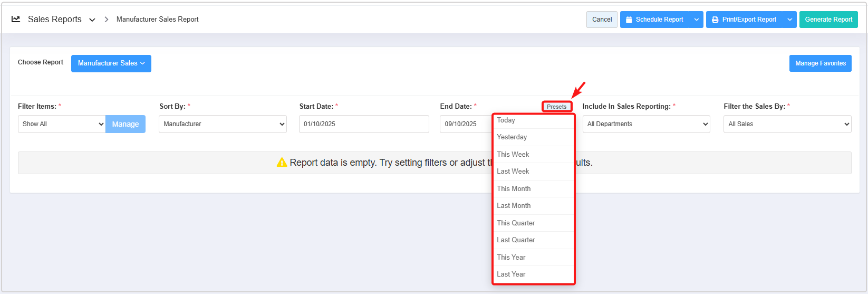
Task: Click the Start Date input field
Action: coord(364,124)
